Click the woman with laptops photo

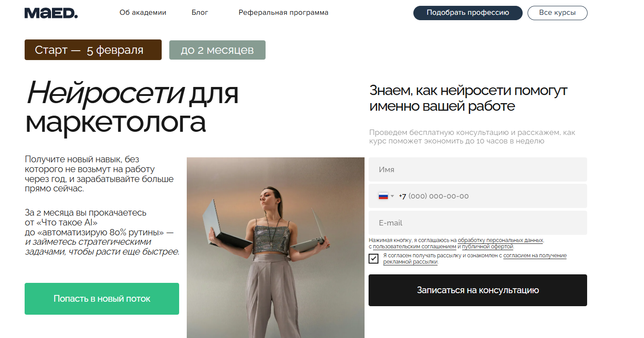click(275, 247)
